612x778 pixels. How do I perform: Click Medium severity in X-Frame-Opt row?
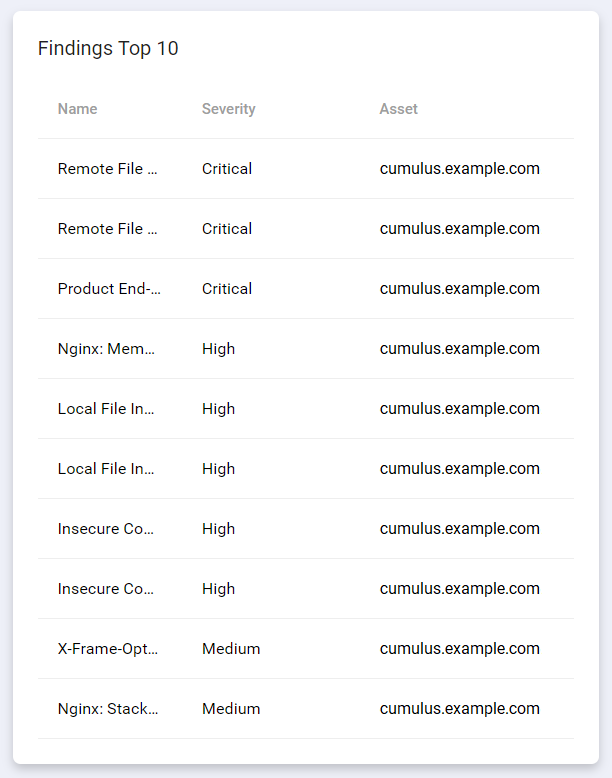click(x=231, y=649)
